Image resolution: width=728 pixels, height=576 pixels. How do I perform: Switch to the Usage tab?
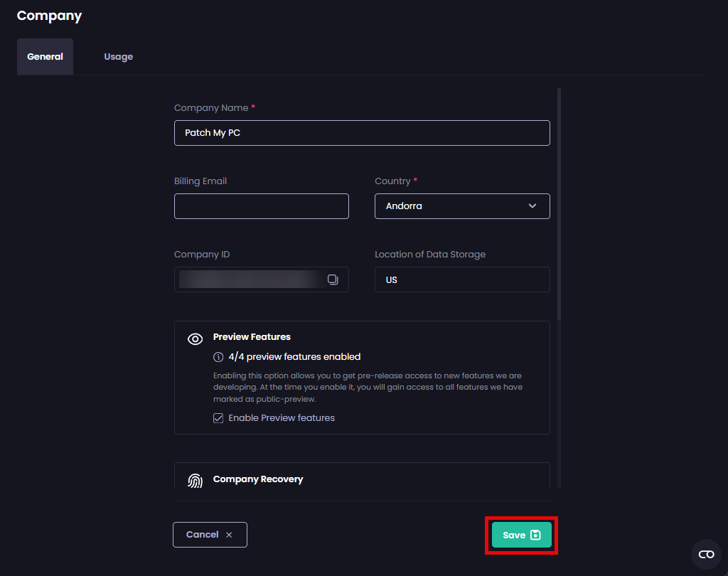118,56
